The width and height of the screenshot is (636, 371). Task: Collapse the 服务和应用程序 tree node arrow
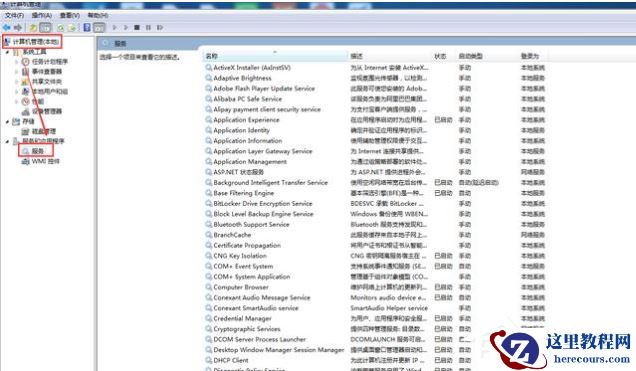pyautogui.click(x=7, y=141)
